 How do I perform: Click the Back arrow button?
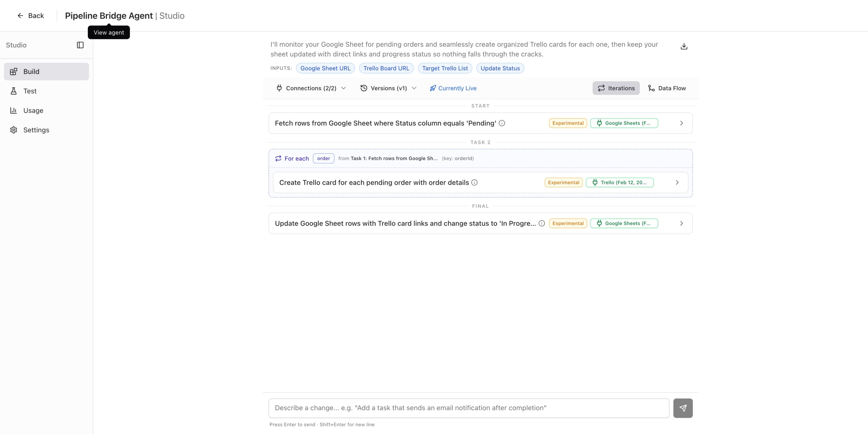point(30,16)
